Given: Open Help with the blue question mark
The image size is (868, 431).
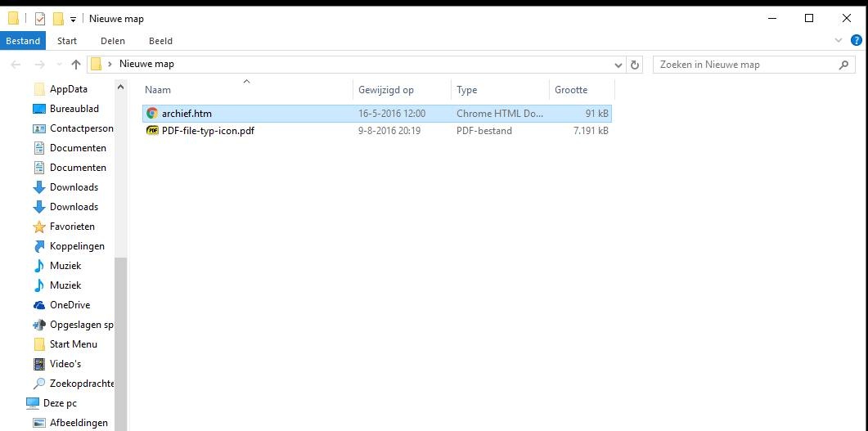Looking at the screenshot, I should click(x=856, y=40).
